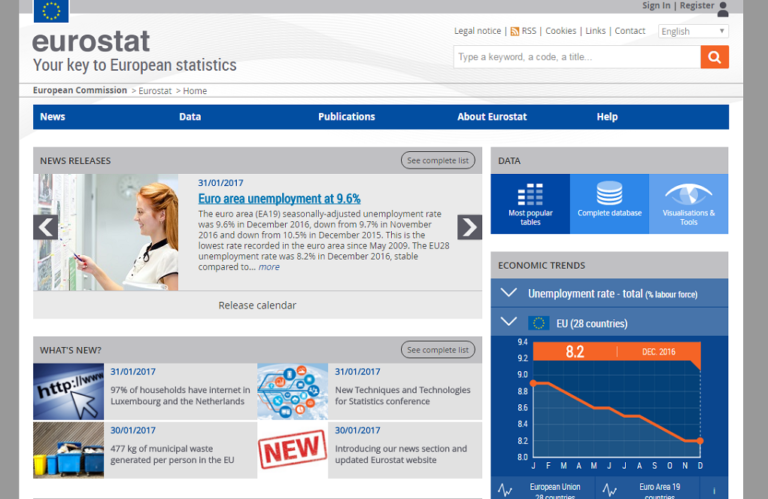The width and height of the screenshot is (768, 499).
Task: Click the NEW stamp thumbnail
Action: pyautogui.click(x=292, y=450)
